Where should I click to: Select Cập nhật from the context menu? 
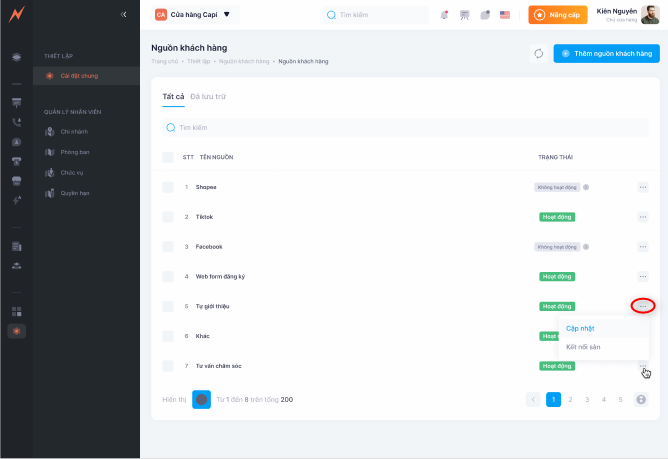coord(581,328)
